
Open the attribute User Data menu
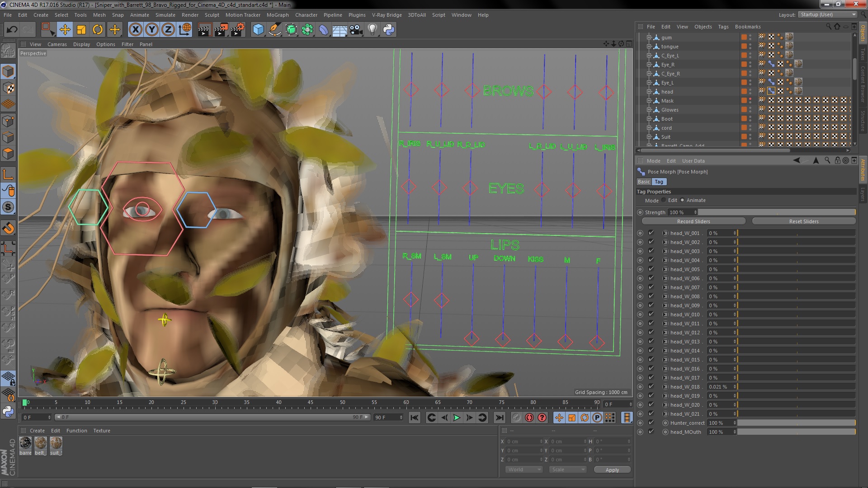[693, 161]
